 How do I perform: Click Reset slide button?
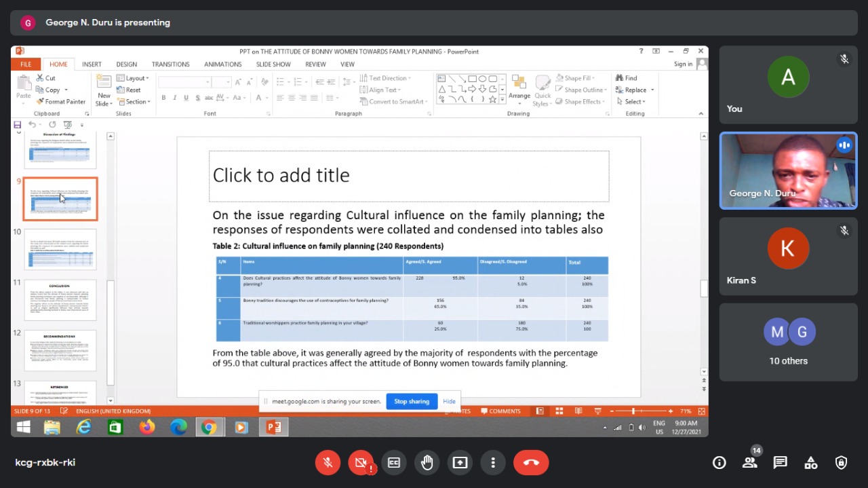point(129,90)
